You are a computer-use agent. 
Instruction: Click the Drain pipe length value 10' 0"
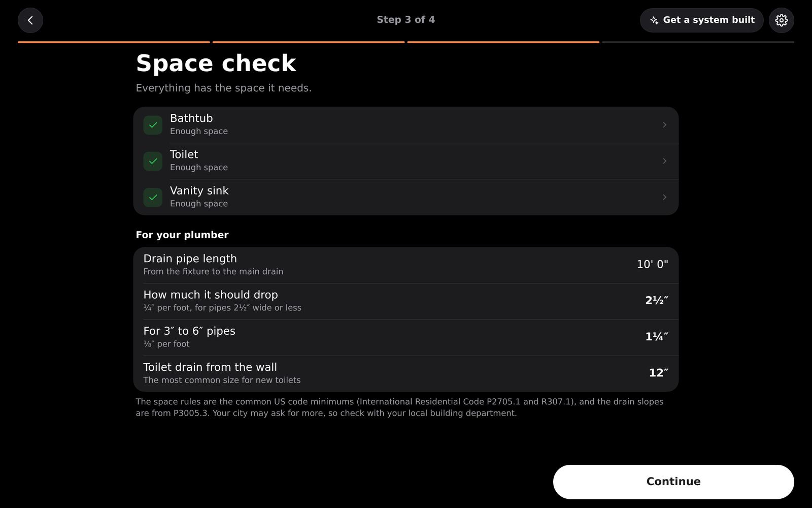pyautogui.click(x=653, y=264)
